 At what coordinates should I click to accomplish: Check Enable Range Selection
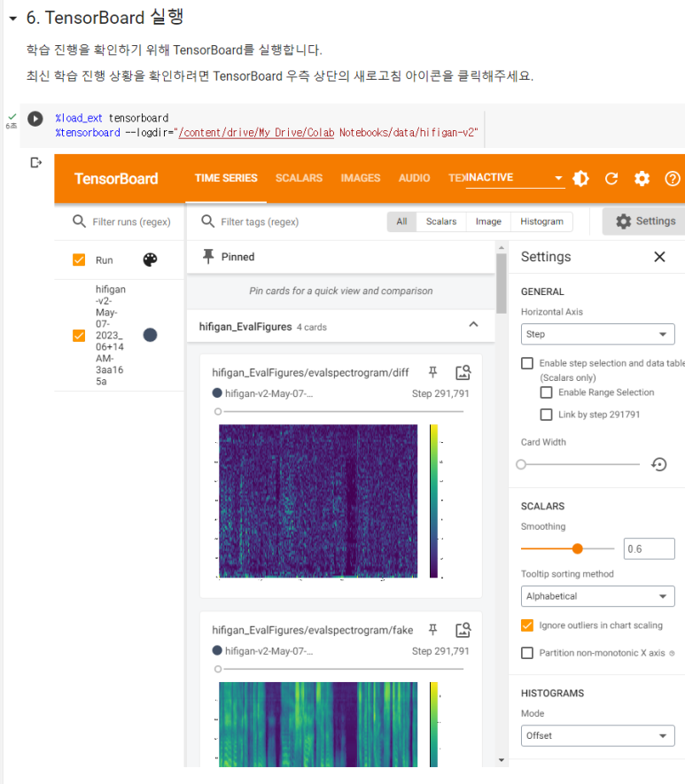pyautogui.click(x=547, y=392)
